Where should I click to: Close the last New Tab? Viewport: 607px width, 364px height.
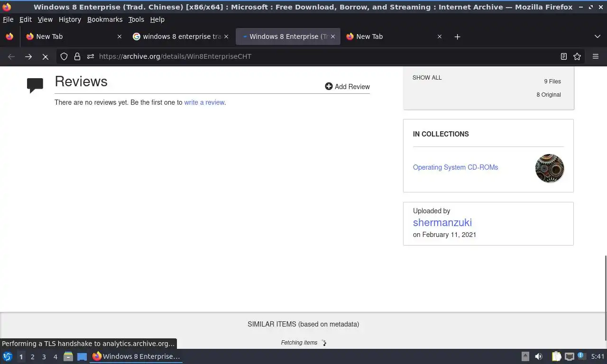[x=440, y=36]
